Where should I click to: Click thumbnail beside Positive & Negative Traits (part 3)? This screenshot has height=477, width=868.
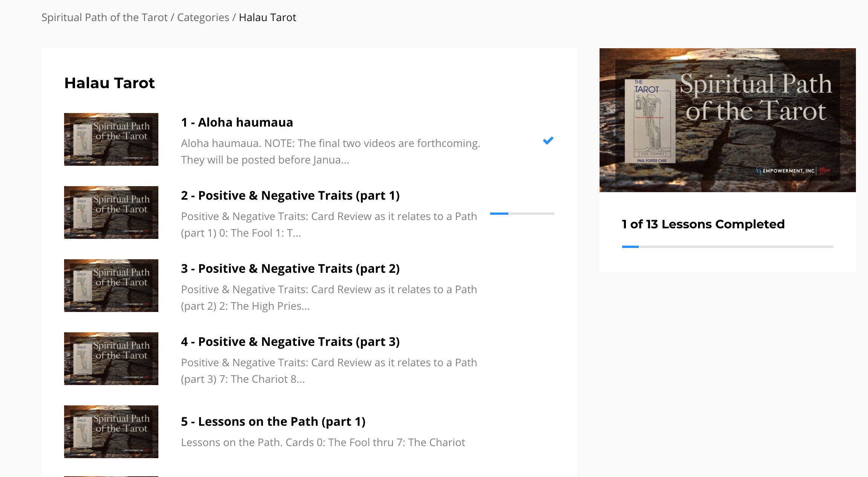point(111,359)
